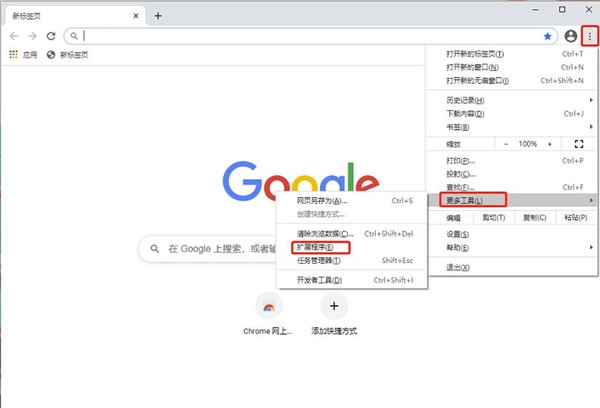
Task: Click the fullscreen icon in zoom row
Action: pyautogui.click(x=579, y=144)
